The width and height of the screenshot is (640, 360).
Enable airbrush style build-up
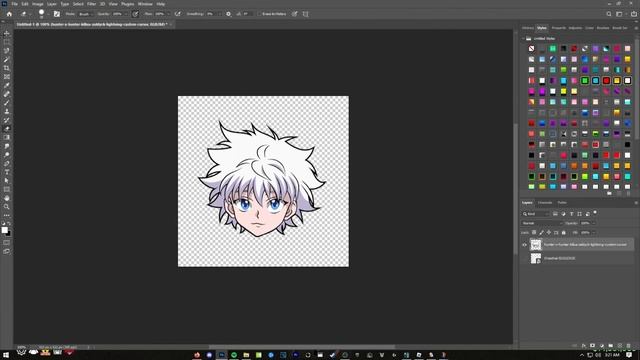(178, 14)
